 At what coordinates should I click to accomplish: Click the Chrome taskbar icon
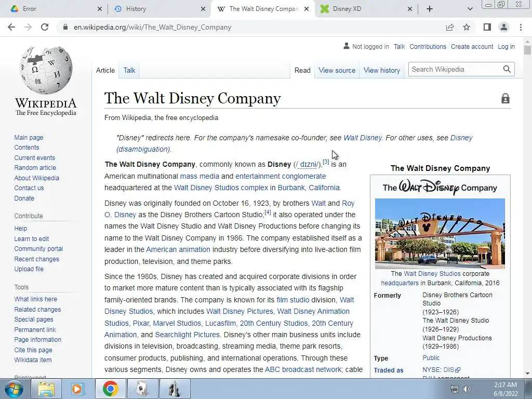coord(111,389)
